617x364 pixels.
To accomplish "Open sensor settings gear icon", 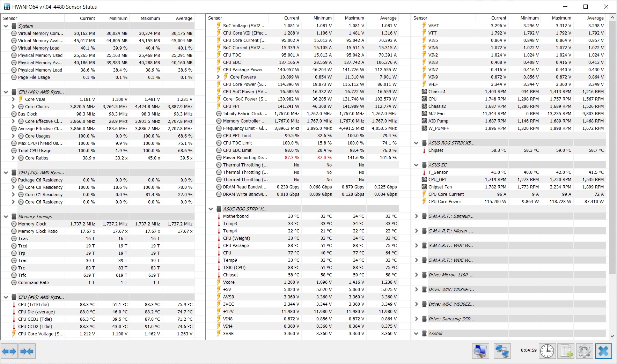I will click(x=585, y=351).
